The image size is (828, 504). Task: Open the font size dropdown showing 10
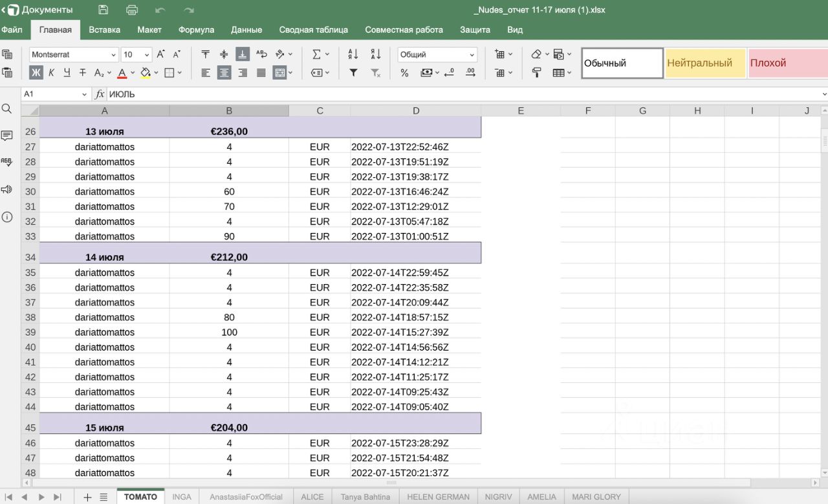tap(136, 55)
